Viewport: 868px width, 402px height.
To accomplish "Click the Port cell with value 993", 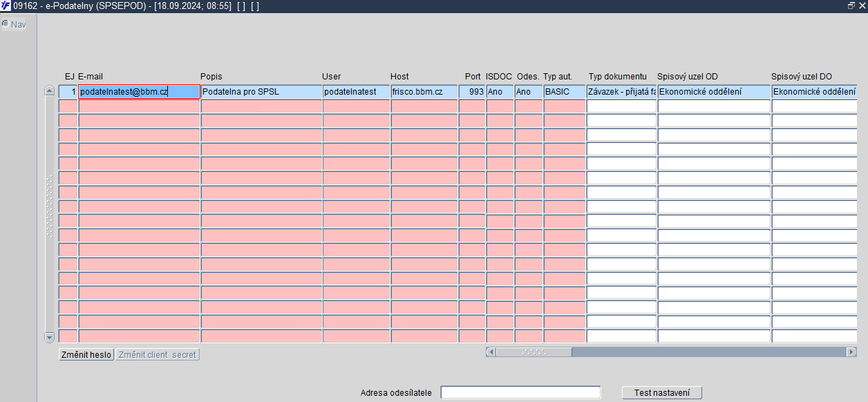I will click(x=472, y=91).
